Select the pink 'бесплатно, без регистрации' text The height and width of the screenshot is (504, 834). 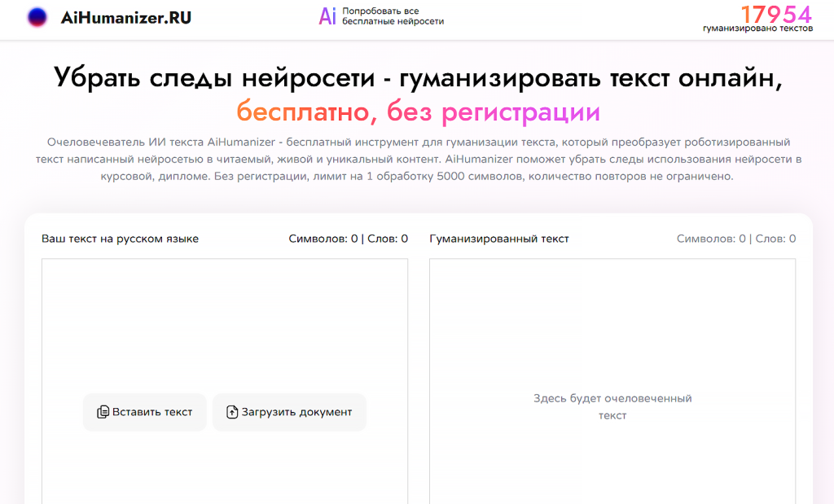point(417,111)
